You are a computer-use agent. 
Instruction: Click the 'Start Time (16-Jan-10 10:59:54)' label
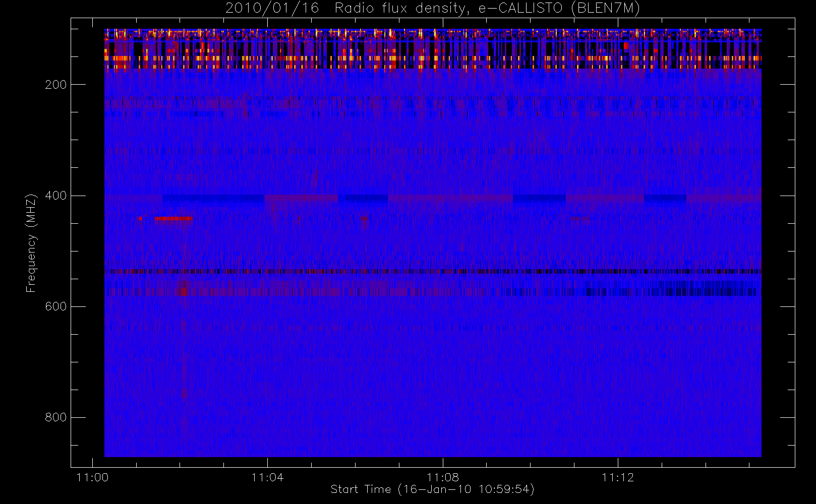click(x=432, y=489)
